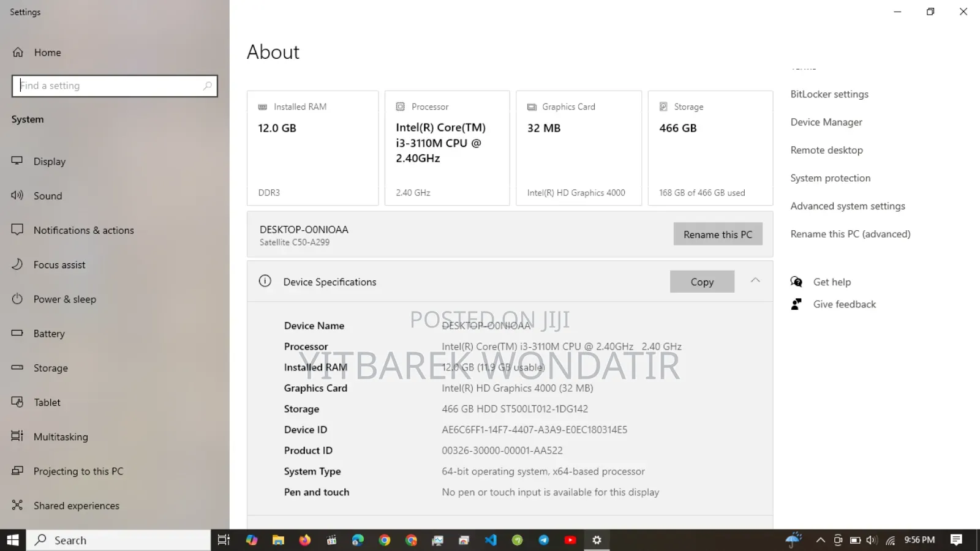980x551 pixels.
Task: Select Notifications & actions settings
Action: [83, 230]
